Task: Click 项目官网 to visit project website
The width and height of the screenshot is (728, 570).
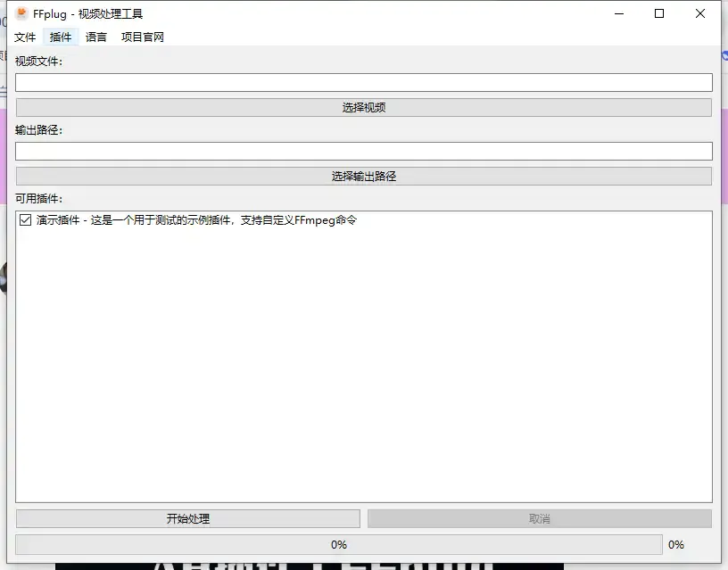Action: click(x=142, y=37)
